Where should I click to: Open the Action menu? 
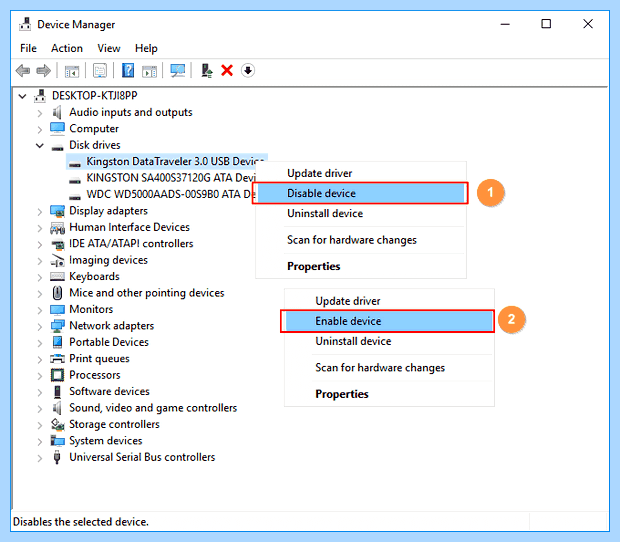[67, 48]
